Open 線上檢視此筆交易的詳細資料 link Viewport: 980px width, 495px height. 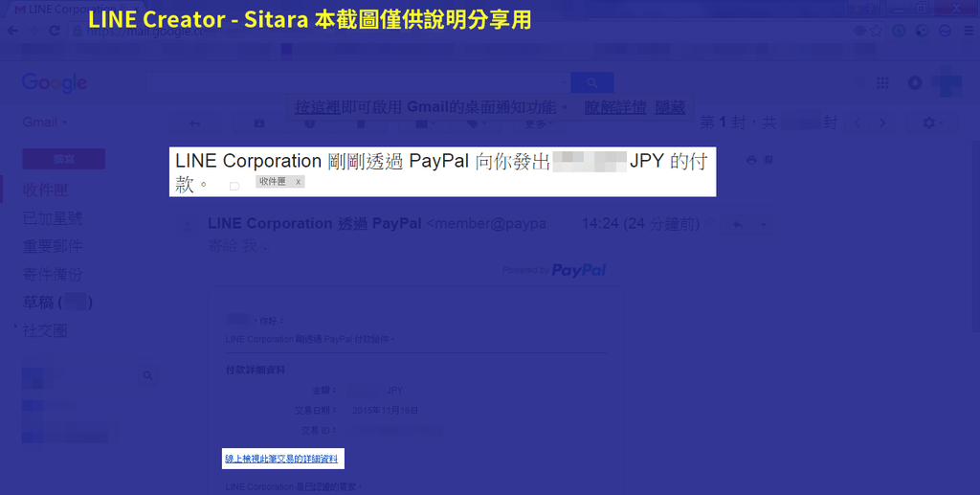click(x=282, y=459)
